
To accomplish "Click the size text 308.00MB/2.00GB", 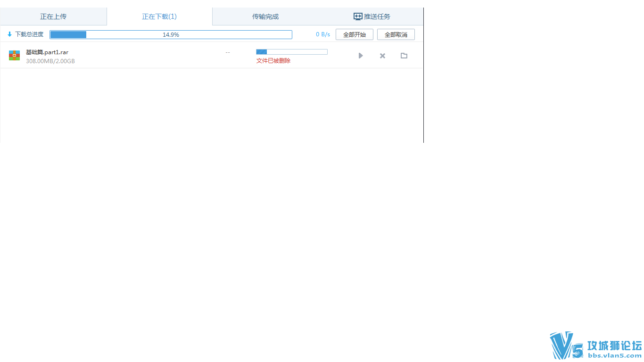I will pyautogui.click(x=50, y=61).
